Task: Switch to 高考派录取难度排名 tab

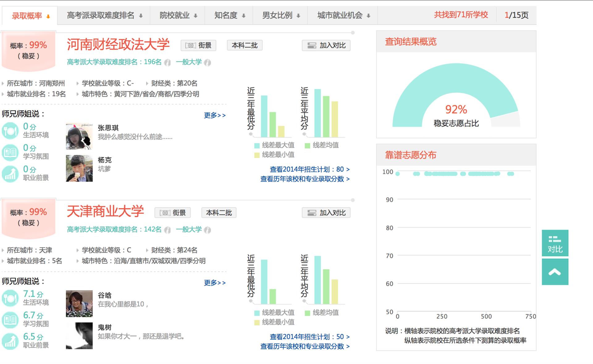Action: pos(104,15)
